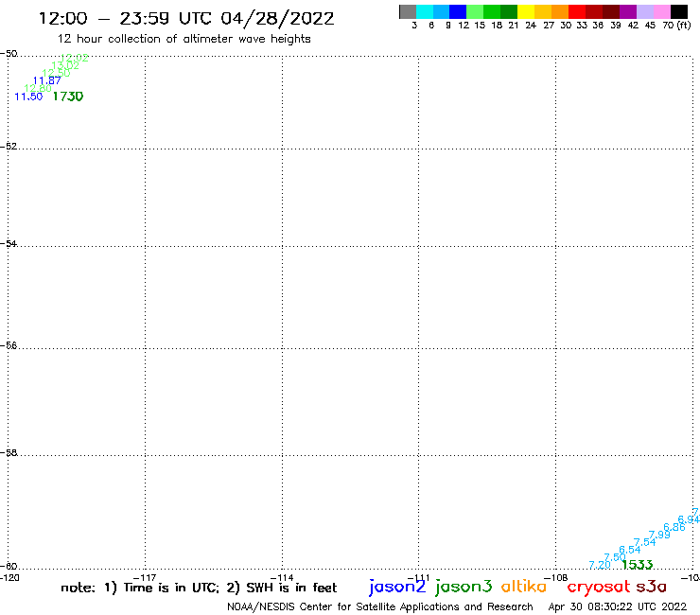This screenshot has width=700, height=615.
Task: Select the purple swatch in the color scale
Action: coord(628,11)
